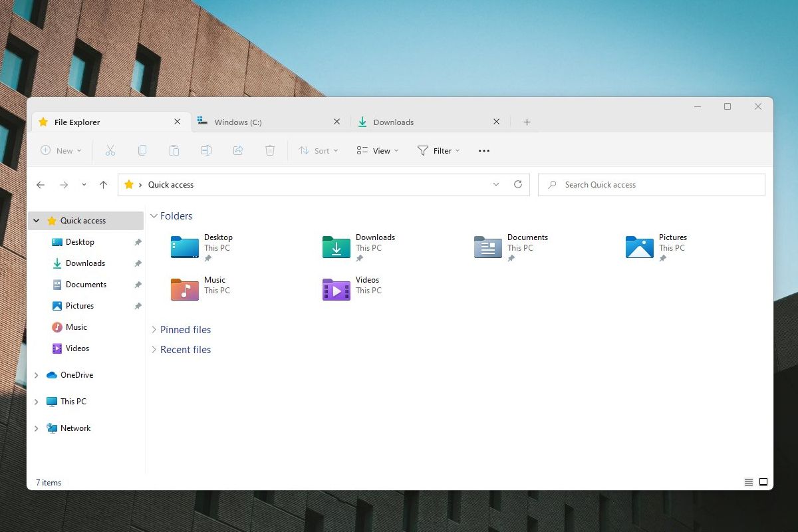Collapse the Folders section
The height and width of the screenshot is (532, 798).
[154, 216]
